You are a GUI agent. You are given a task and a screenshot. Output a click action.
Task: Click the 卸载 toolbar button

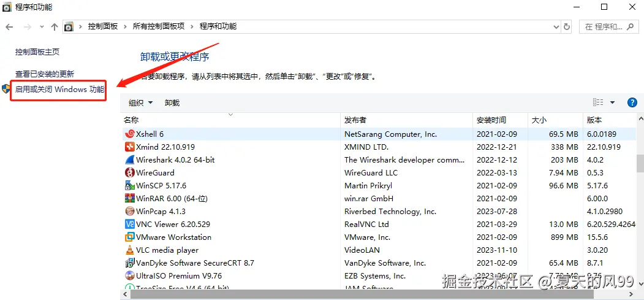click(172, 102)
